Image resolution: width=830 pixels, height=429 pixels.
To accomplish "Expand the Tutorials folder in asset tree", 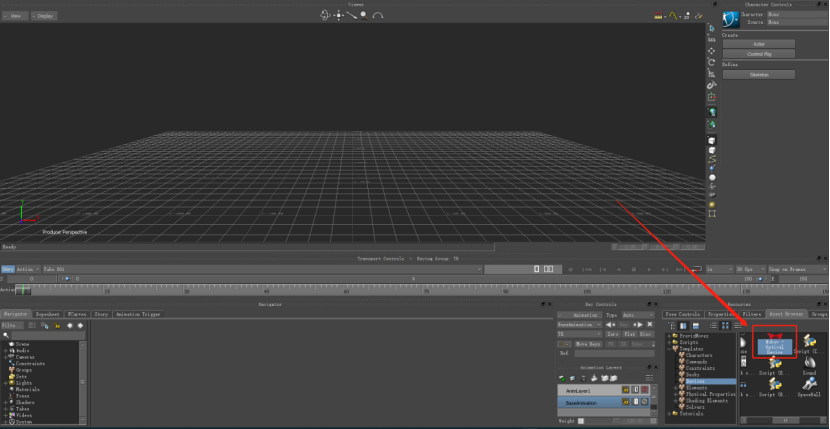I will (669, 414).
